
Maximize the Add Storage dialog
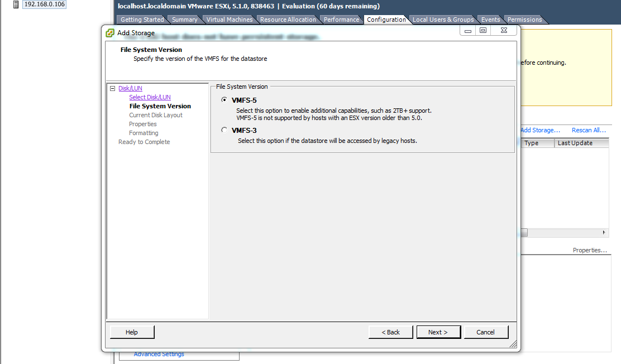tap(483, 31)
